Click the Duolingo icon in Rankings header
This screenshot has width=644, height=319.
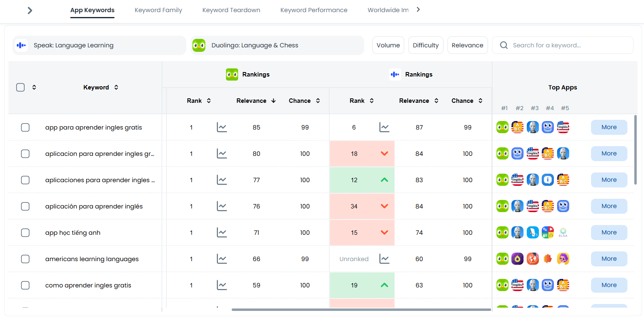click(232, 74)
